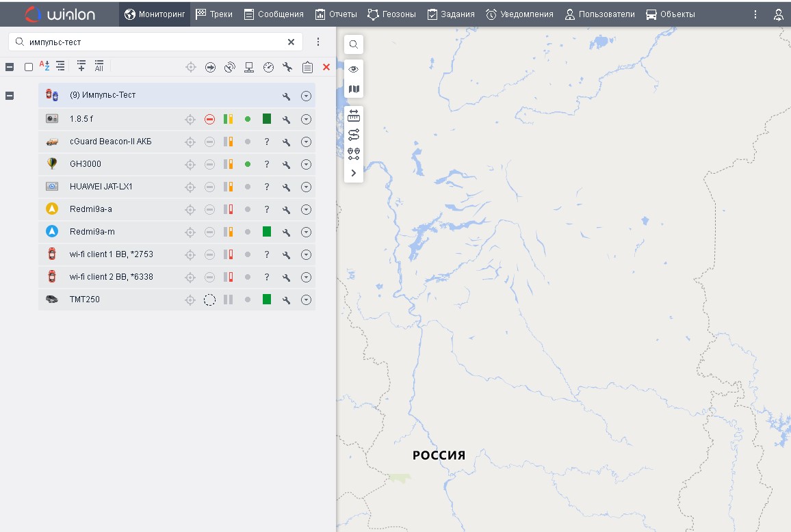This screenshot has width=791, height=532.
Task: Open the actions dropdown for TMT250
Action: coord(306,300)
